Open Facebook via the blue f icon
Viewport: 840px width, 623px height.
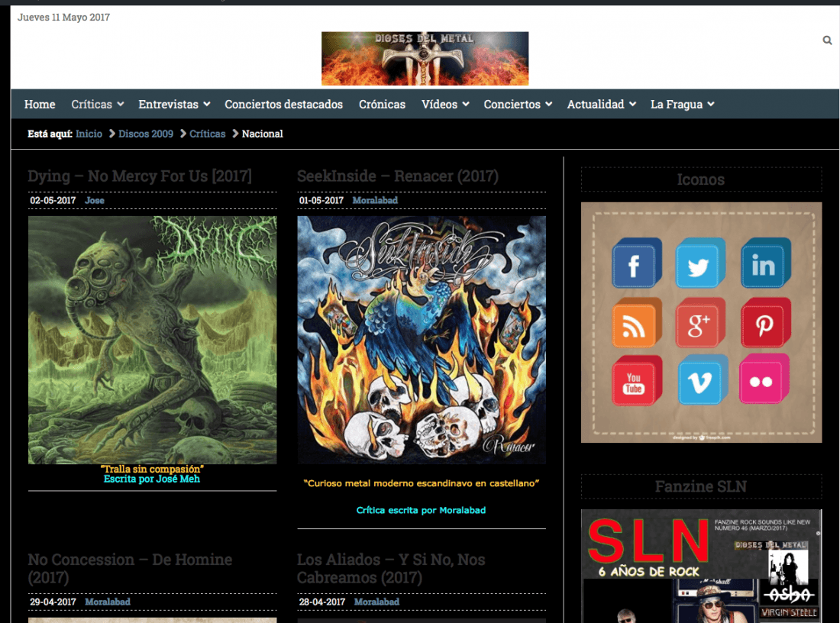click(636, 263)
